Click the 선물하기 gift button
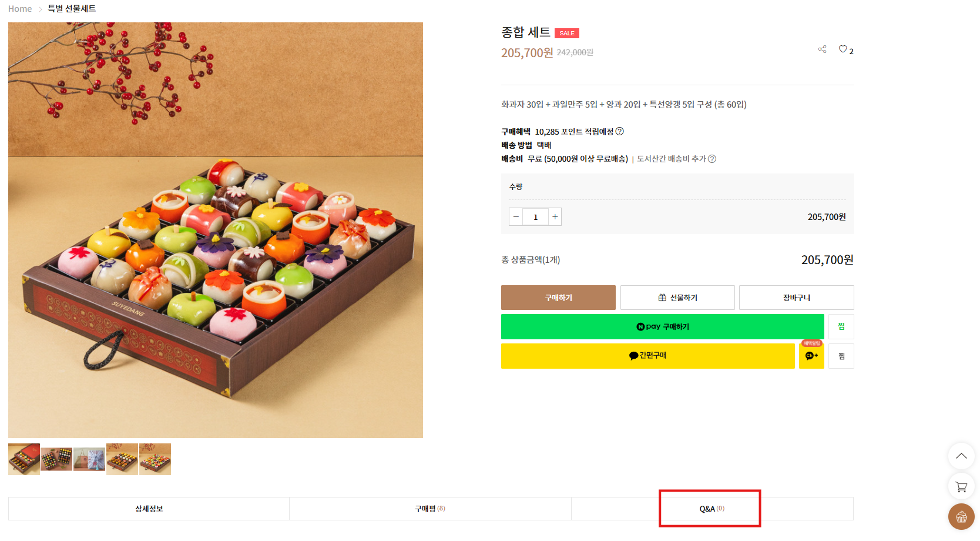The height and width of the screenshot is (541, 980). 677,298
